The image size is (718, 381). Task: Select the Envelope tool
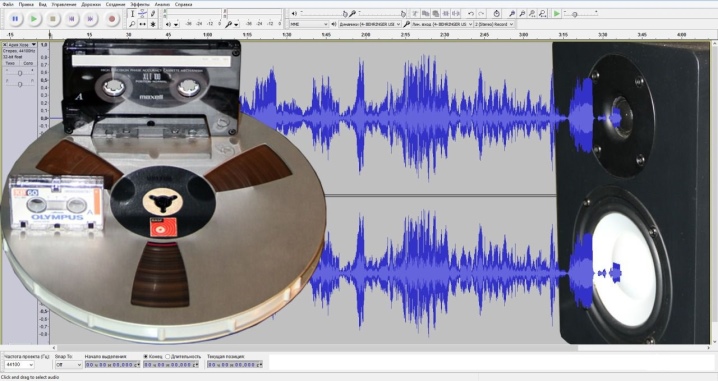142,13
